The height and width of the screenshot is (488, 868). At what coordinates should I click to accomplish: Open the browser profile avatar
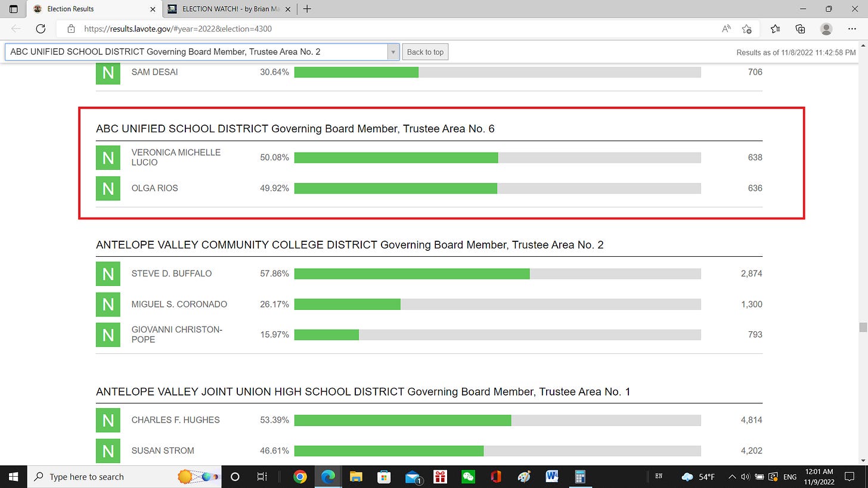pyautogui.click(x=826, y=29)
